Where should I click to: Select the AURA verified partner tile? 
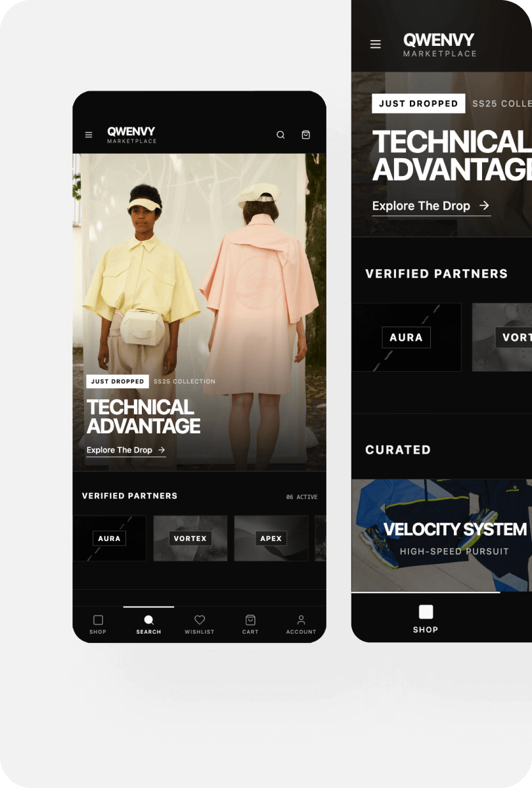109,538
